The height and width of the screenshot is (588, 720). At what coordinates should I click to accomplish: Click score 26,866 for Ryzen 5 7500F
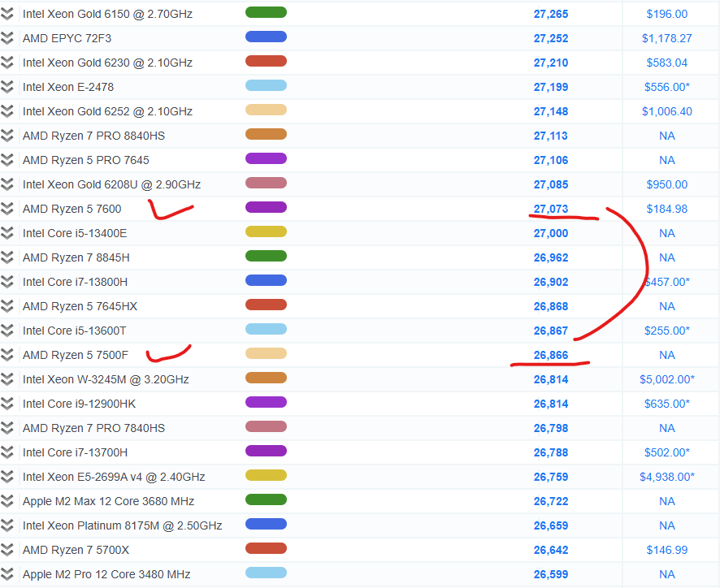(550, 355)
